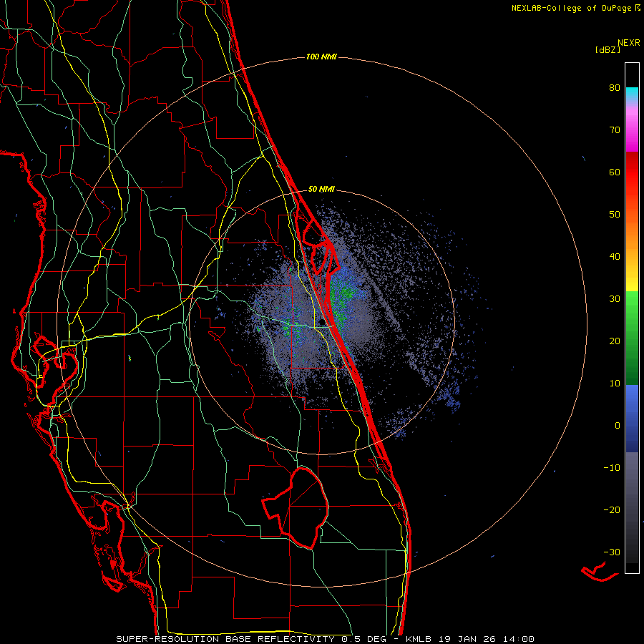Click the 80 value on the dBZ scale
This screenshot has width=644, height=644.
[x=615, y=88]
